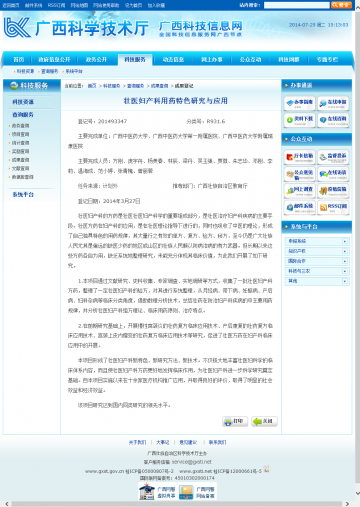Open the 专题专栏 navigation tab
360x507 pixels.
point(327,59)
